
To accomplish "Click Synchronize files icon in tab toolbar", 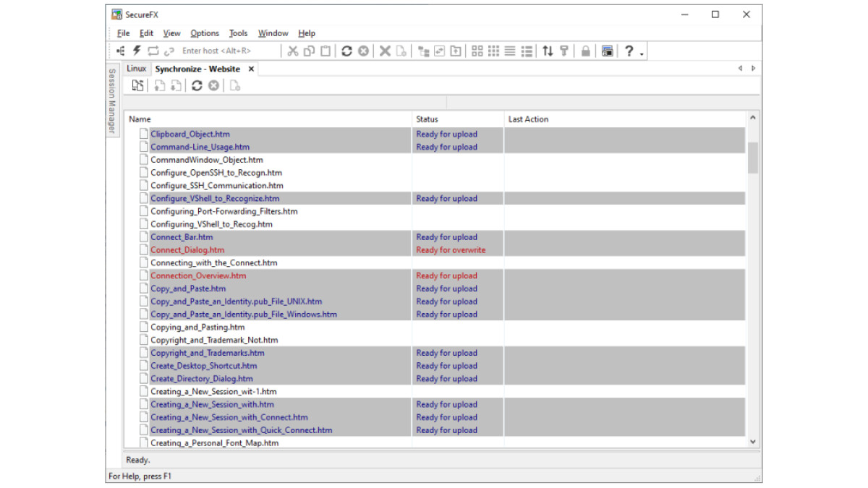I will (137, 85).
